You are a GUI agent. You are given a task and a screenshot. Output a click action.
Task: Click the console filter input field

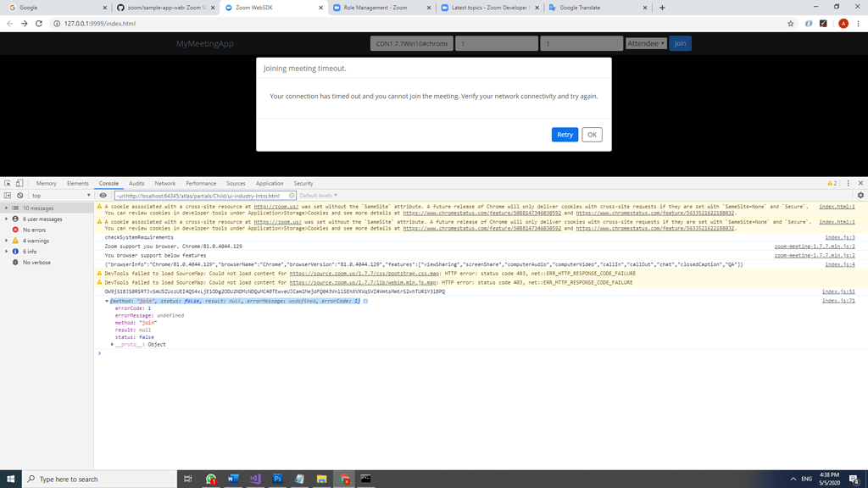[203, 195]
